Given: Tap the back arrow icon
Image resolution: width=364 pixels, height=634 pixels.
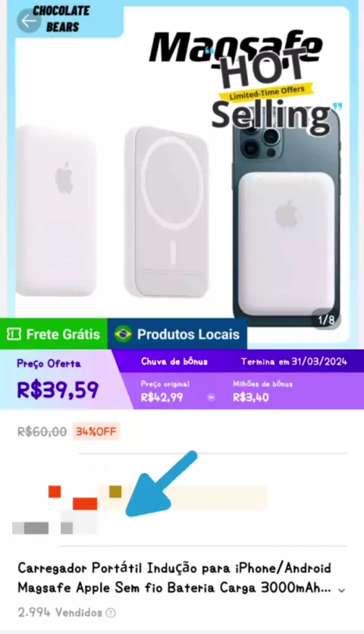Looking at the screenshot, I should (x=28, y=20).
